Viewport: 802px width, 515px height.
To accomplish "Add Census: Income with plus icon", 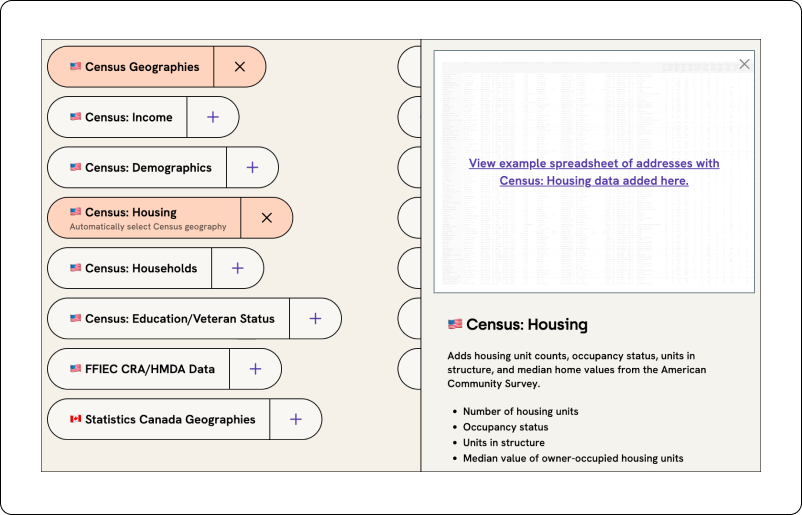I will pyautogui.click(x=213, y=117).
